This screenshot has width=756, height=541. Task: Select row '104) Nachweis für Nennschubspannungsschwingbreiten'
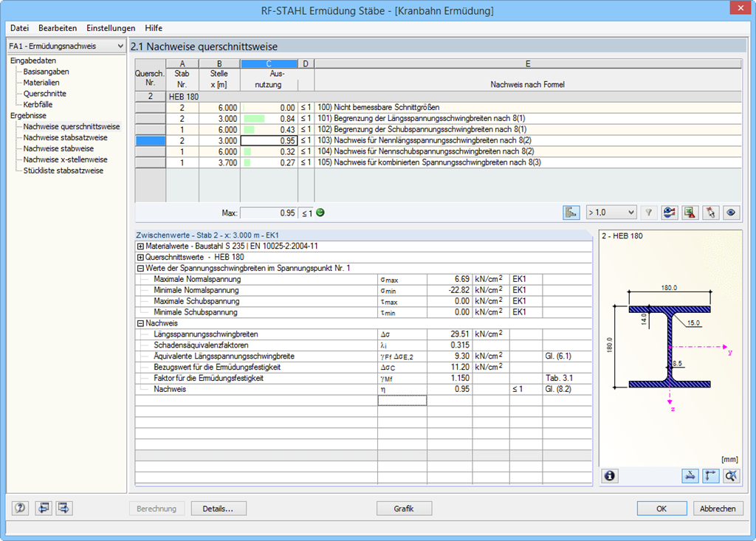tap(439, 151)
